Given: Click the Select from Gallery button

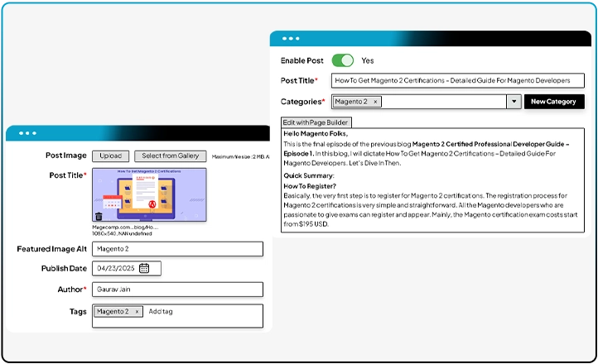Looking at the screenshot, I should [x=170, y=156].
